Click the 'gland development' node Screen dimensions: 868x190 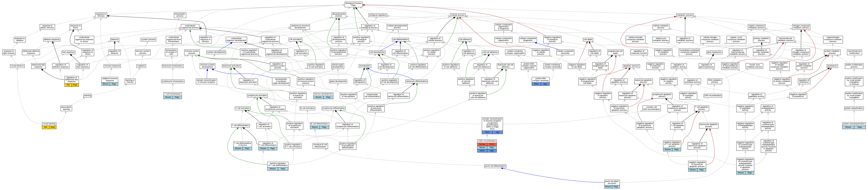click(338, 81)
